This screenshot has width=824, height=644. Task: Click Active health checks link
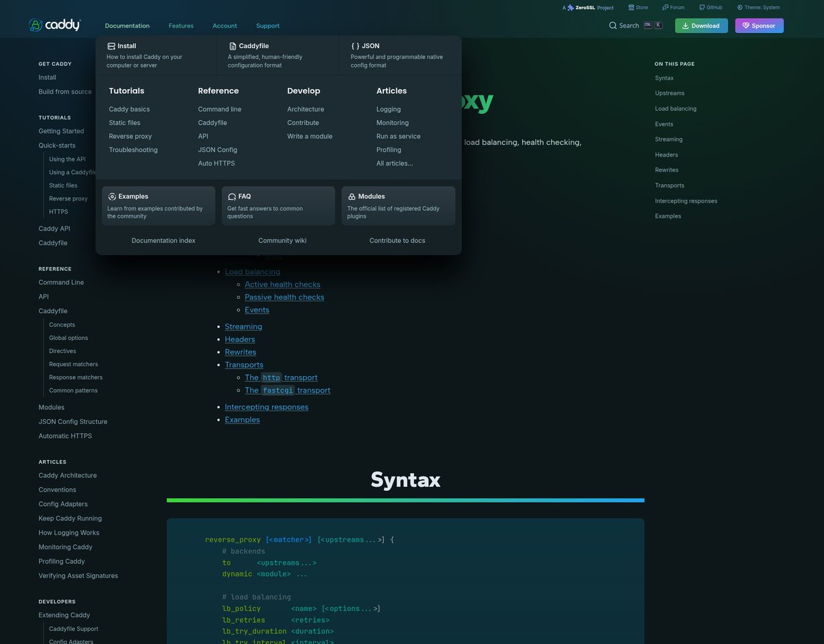(x=282, y=284)
